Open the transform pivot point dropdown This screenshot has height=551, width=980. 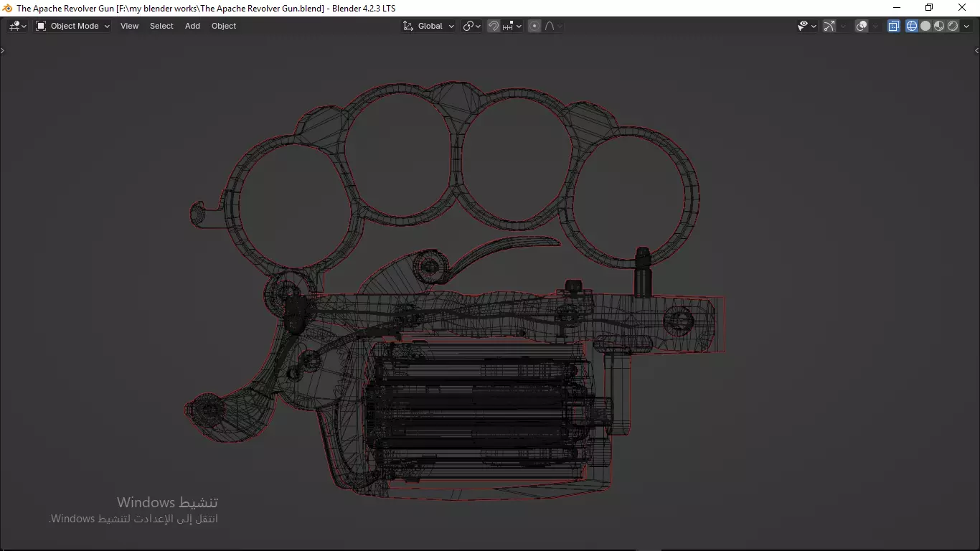(471, 26)
